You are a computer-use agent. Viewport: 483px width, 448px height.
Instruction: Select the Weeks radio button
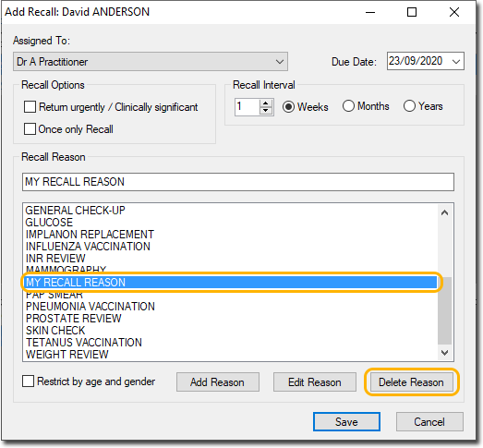(x=289, y=107)
